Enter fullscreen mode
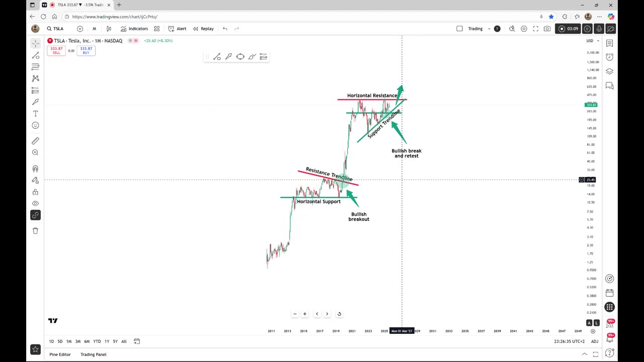644x362 pixels. (x=535, y=29)
